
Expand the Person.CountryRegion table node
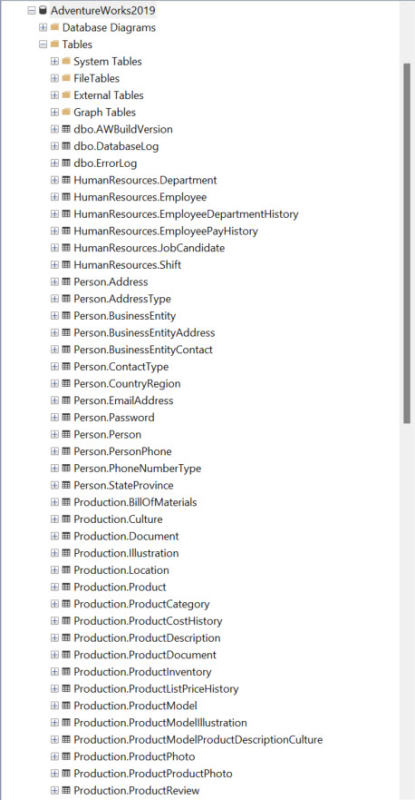55,383
